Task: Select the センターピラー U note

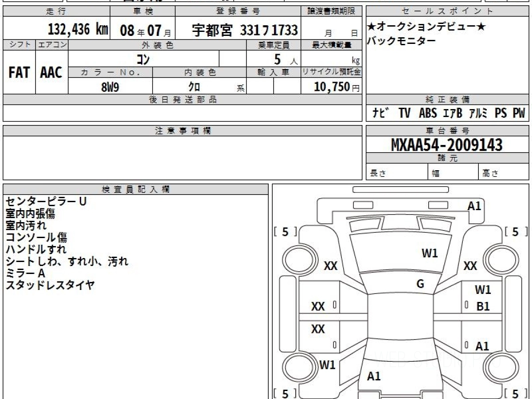Action: coord(46,201)
